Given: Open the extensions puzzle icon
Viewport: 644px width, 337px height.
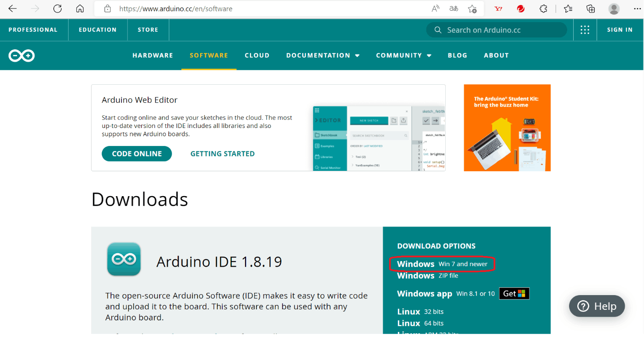Looking at the screenshot, I should coord(543,9).
